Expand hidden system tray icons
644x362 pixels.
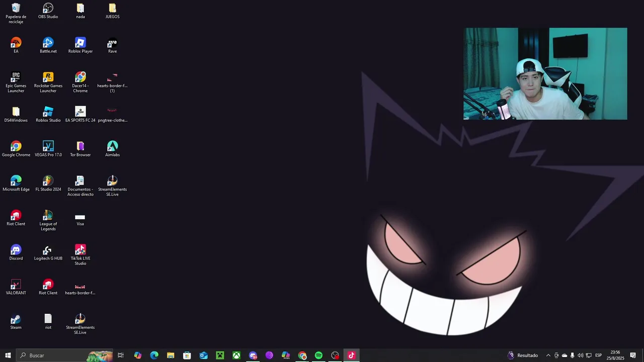(548, 355)
